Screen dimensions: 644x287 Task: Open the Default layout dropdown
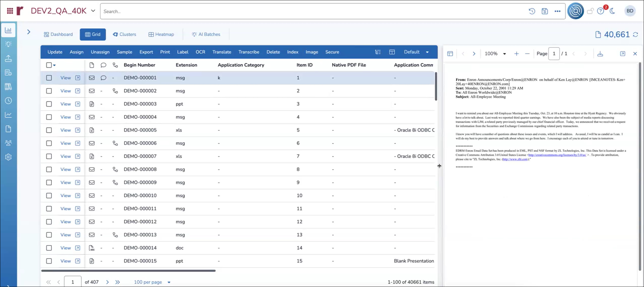(x=416, y=52)
